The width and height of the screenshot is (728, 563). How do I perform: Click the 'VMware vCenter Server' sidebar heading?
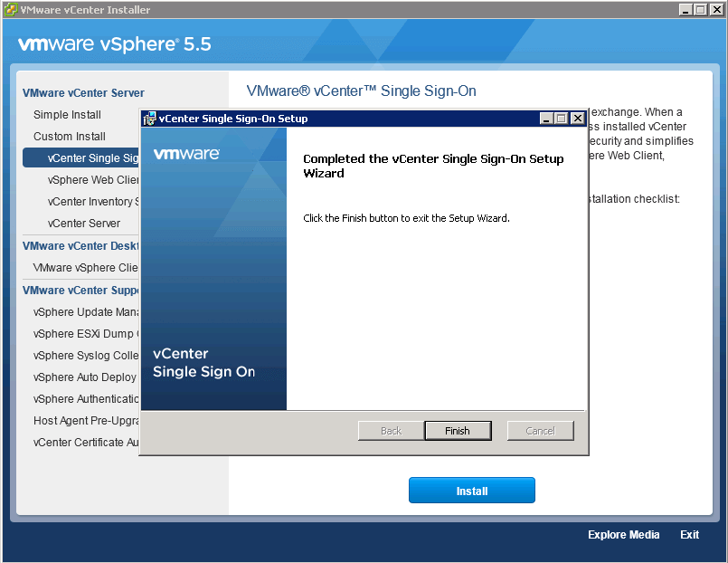click(83, 93)
